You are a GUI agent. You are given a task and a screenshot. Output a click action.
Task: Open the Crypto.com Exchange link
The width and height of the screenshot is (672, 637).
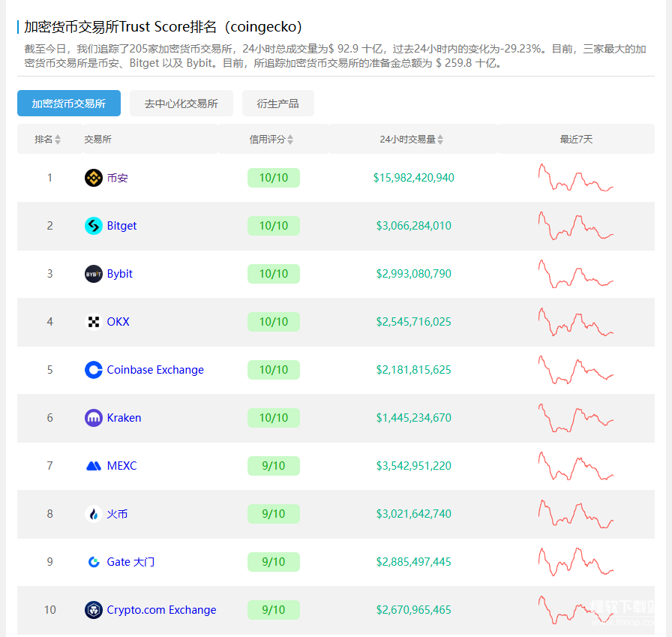pyautogui.click(x=161, y=610)
